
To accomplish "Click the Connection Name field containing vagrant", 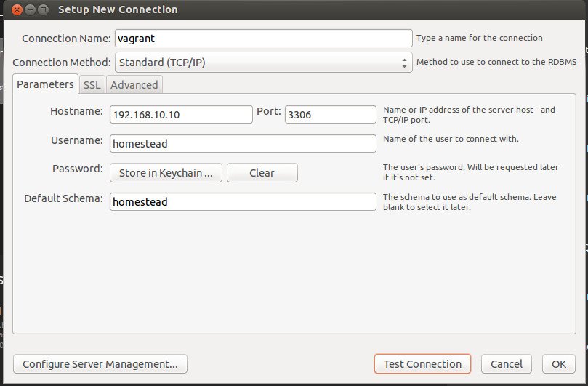I will [x=263, y=39].
